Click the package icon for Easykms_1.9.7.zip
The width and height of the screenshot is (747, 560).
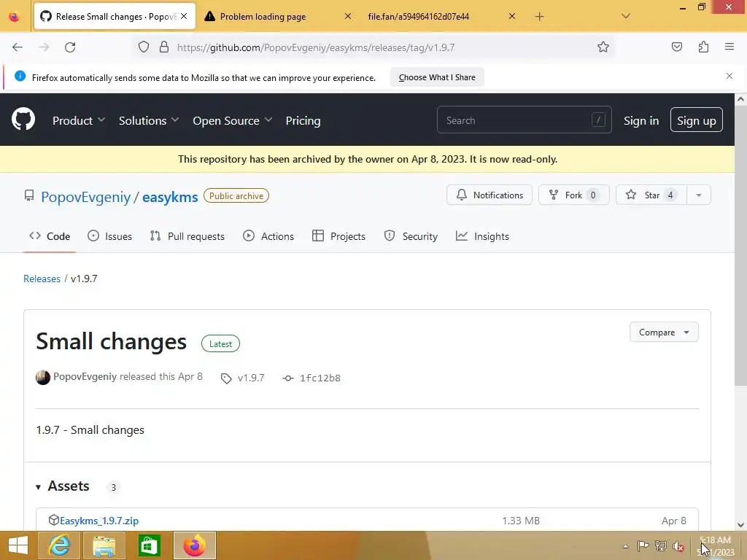[54, 520]
